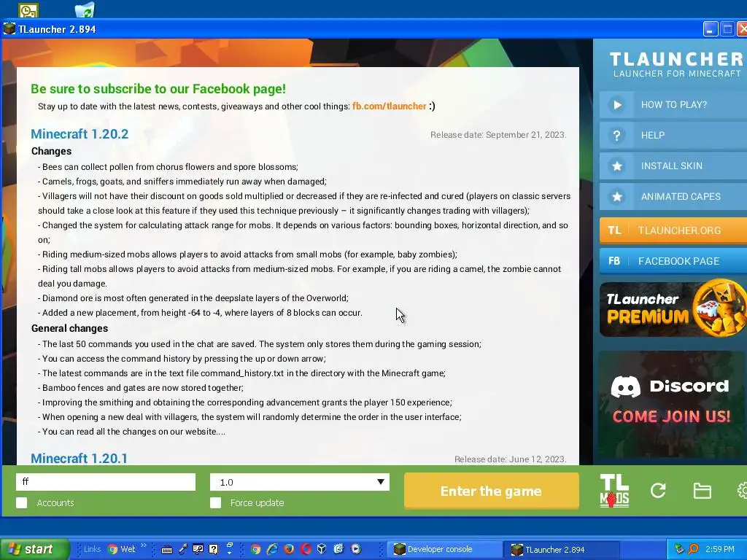Launch Chrome from quick launch bar
Viewport: 747px width, 560px height.
click(x=256, y=549)
